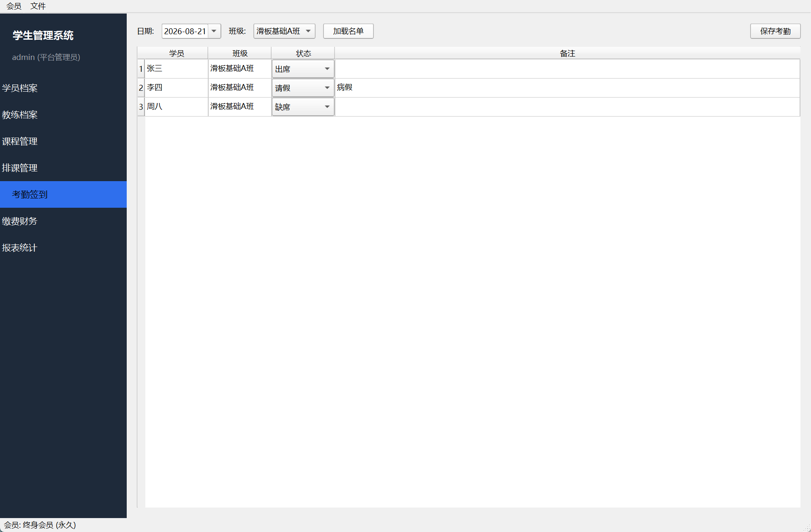Select row header number 1
The image size is (811, 532).
click(141, 69)
